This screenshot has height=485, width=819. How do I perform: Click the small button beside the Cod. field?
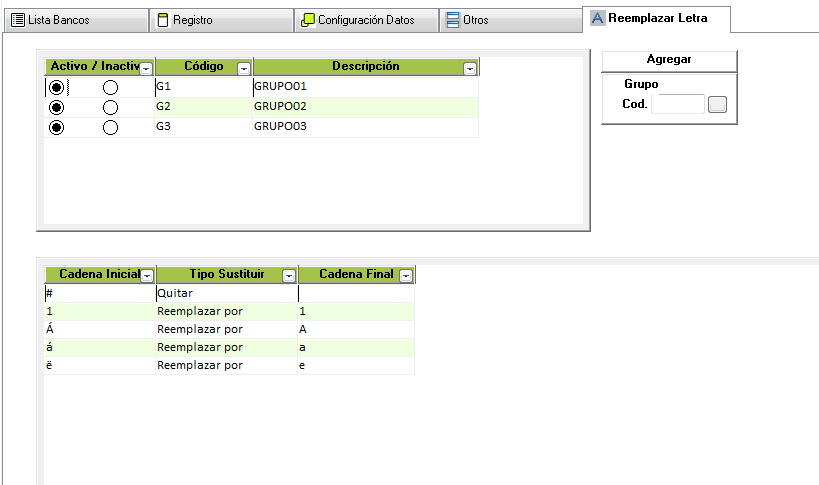(x=717, y=104)
